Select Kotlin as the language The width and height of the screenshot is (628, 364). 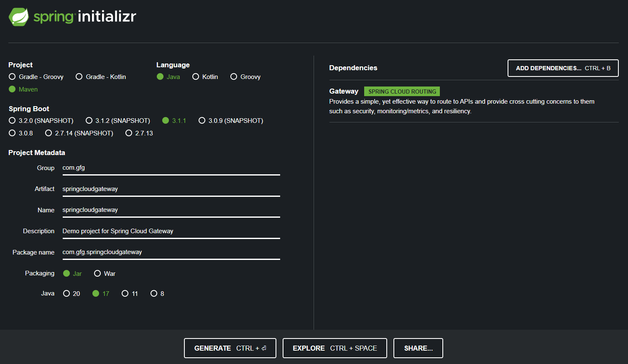coord(205,77)
